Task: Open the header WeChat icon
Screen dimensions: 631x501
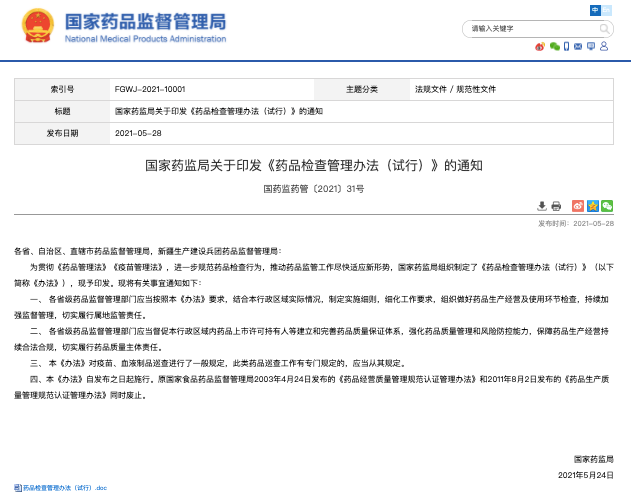Action: (x=553, y=46)
